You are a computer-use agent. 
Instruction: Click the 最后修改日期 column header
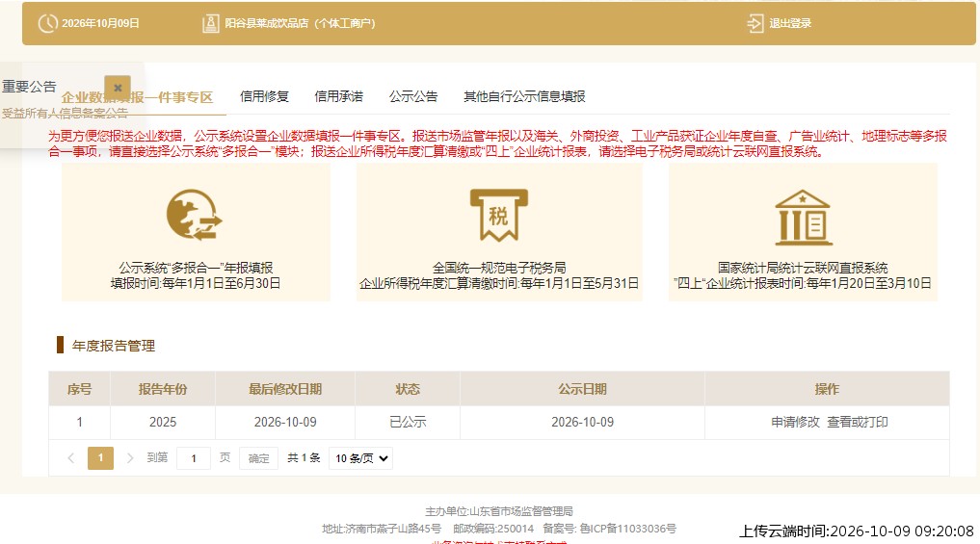[285, 389]
